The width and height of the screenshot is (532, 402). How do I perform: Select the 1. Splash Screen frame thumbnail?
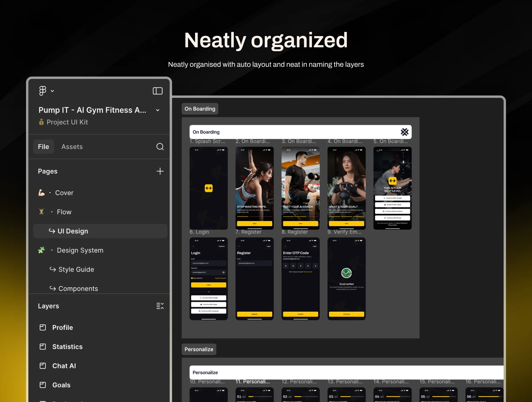(209, 188)
